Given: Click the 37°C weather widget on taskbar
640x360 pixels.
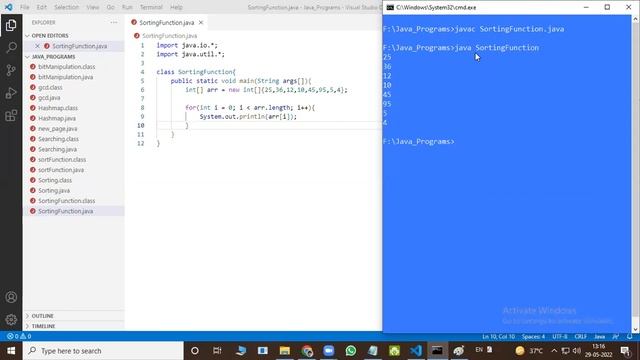Looking at the screenshot, I should click(529, 351).
